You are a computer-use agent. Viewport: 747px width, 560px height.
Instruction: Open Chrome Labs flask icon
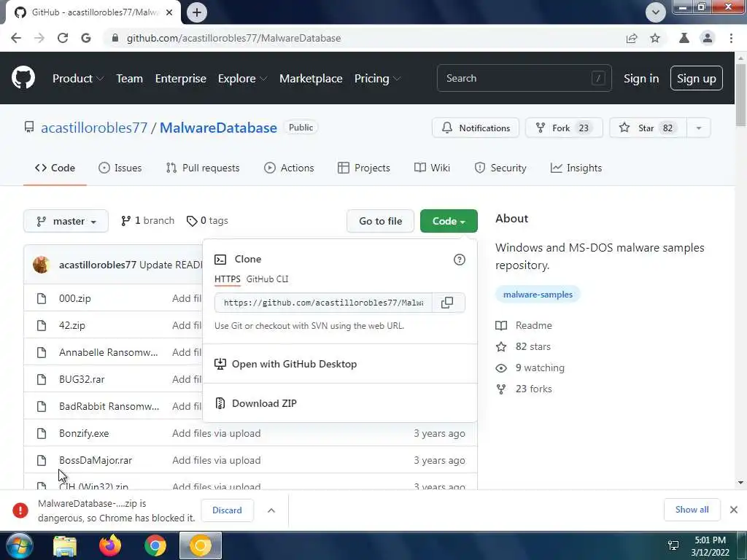tap(684, 38)
